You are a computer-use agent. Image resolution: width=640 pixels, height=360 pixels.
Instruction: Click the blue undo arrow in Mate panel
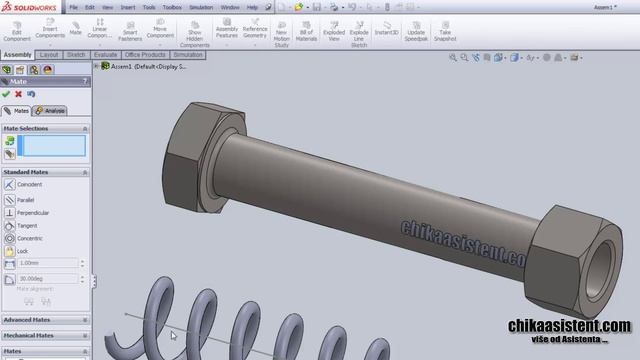point(31,94)
